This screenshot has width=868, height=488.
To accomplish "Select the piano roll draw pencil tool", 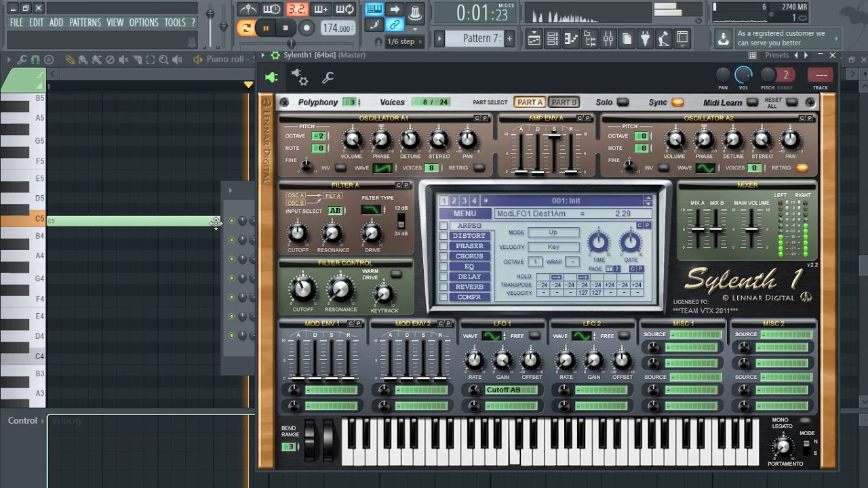I will coord(69,60).
